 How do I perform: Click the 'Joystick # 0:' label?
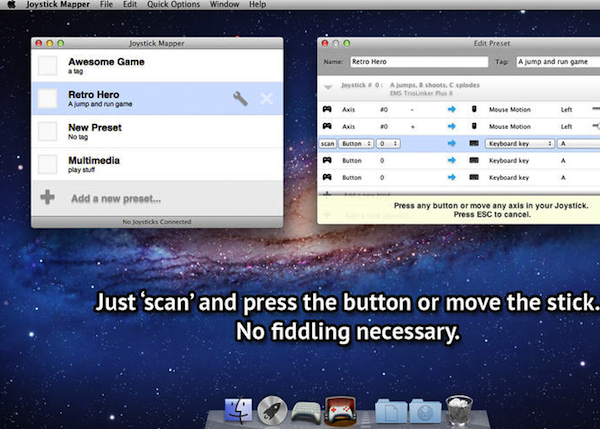362,85
